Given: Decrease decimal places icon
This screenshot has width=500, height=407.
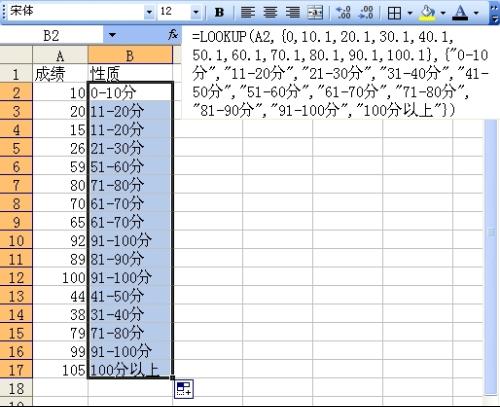Looking at the screenshot, I should click(366, 13).
